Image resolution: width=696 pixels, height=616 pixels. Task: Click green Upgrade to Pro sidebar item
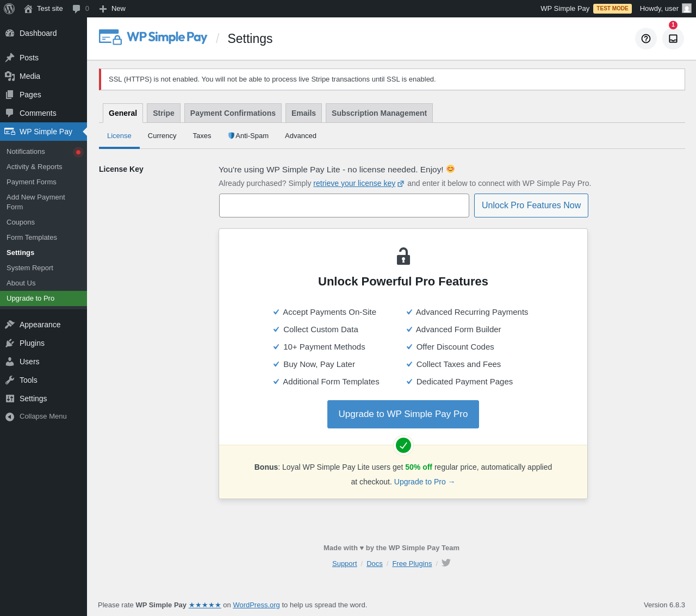click(43, 298)
